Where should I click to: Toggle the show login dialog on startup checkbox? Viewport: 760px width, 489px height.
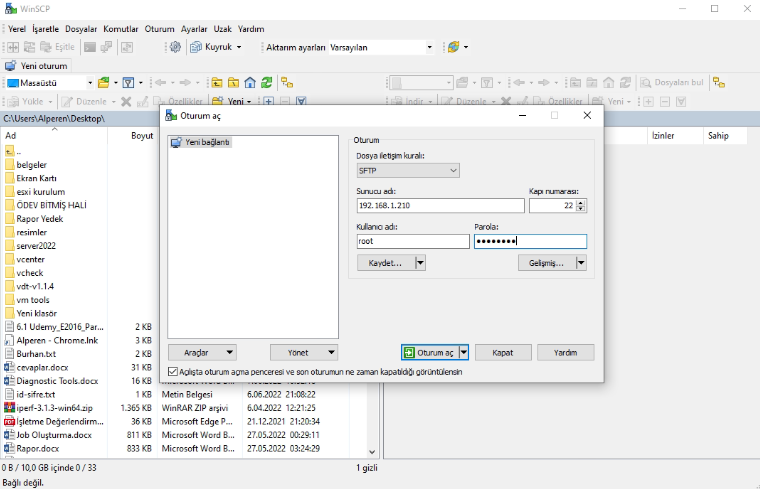[173, 372]
